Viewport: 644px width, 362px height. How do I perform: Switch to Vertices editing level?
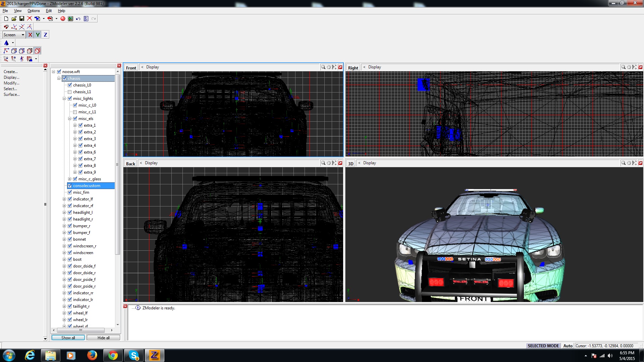6,51
